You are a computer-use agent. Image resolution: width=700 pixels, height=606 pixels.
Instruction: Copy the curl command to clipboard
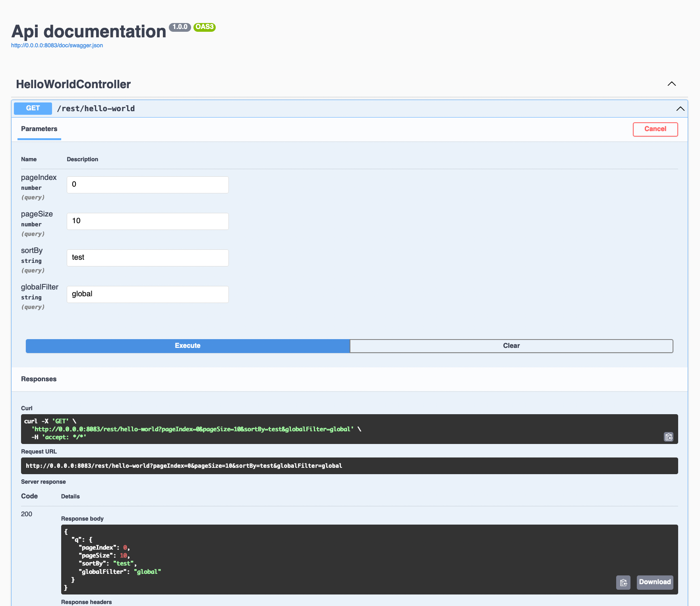point(669,437)
